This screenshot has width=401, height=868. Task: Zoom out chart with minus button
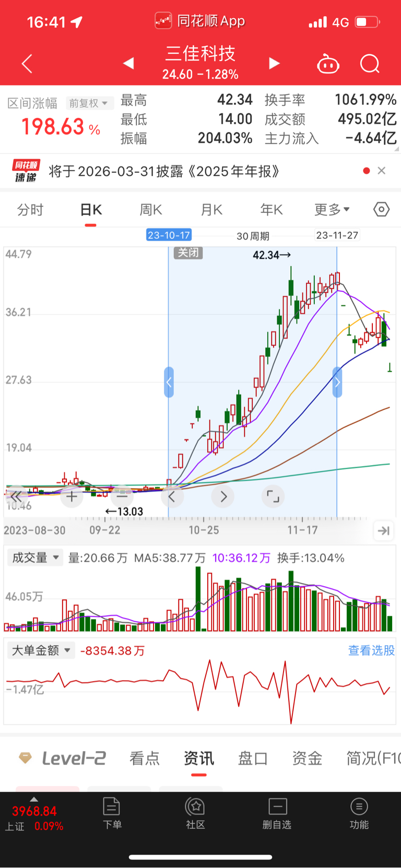point(122,496)
